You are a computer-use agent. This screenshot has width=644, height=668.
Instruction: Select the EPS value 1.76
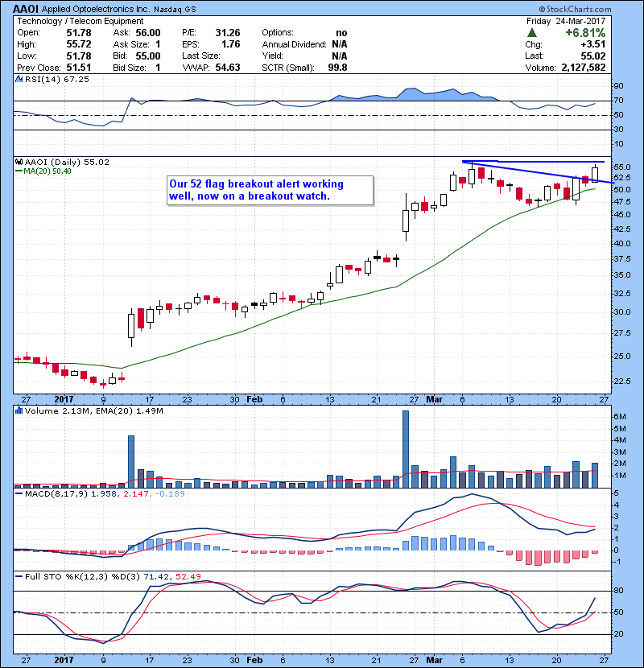[230, 44]
